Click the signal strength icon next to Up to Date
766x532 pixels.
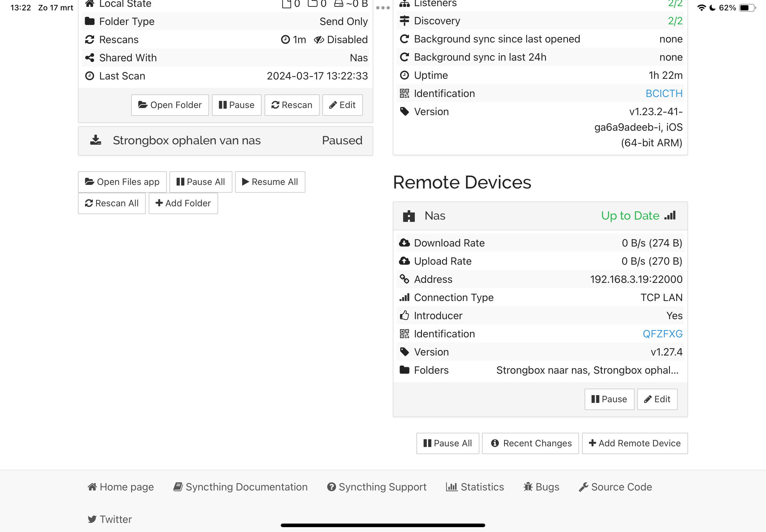[x=670, y=215]
